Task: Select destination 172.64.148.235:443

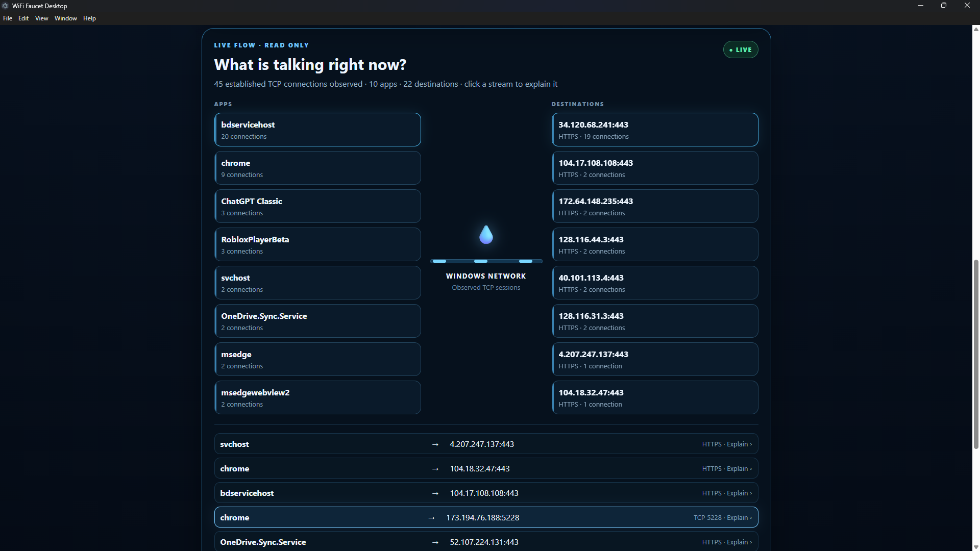Action: click(x=655, y=206)
